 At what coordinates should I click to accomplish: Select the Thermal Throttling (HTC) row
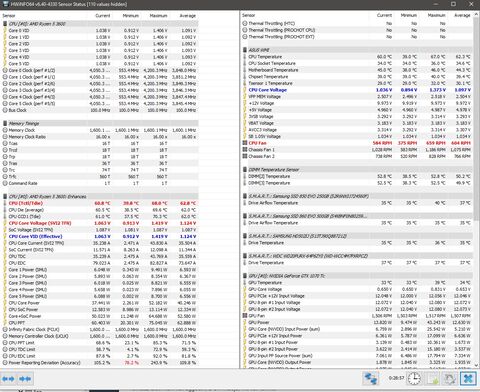357,23
